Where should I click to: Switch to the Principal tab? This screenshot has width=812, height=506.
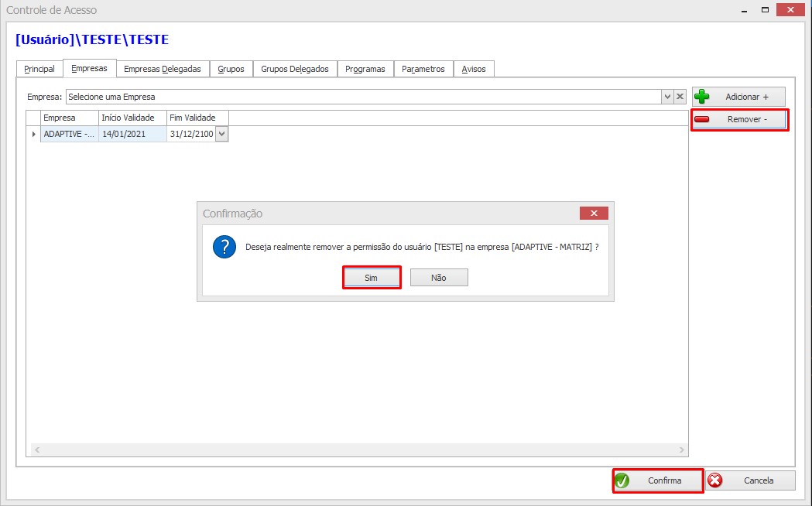pyautogui.click(x=39, y=69)
